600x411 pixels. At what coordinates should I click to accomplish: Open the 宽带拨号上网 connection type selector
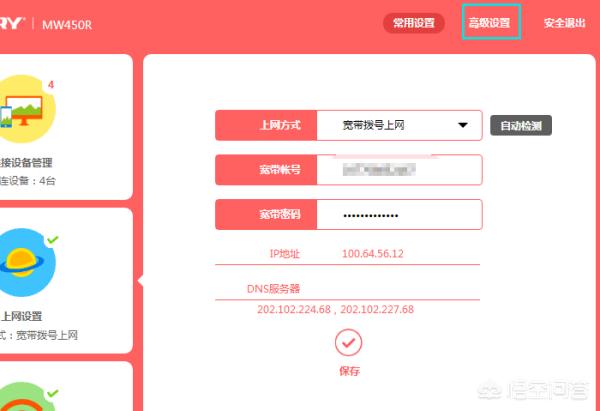tap(399, 125)
